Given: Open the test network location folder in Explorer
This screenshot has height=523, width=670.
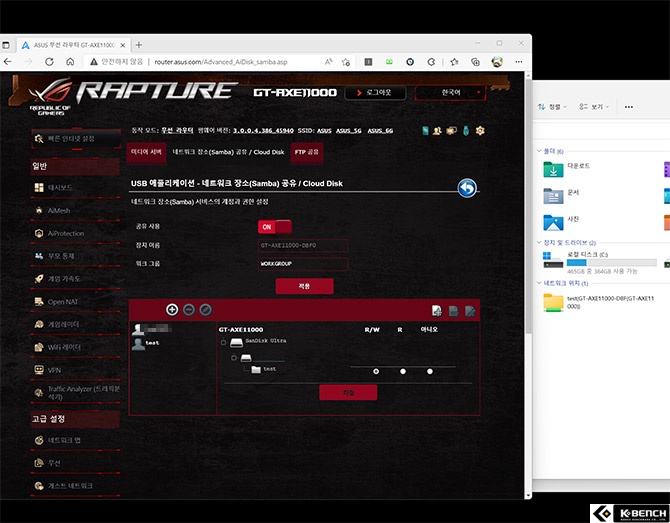Looking at the screenshot, I should (598, 303).
